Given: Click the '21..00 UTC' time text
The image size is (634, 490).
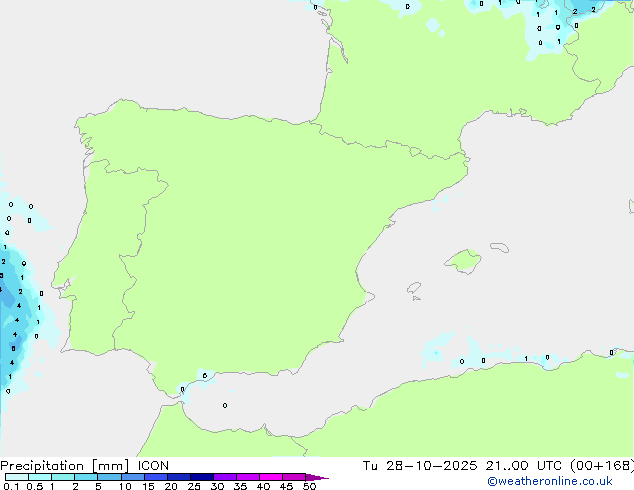Looking at the screenshot, I should [x=524, y=466].
